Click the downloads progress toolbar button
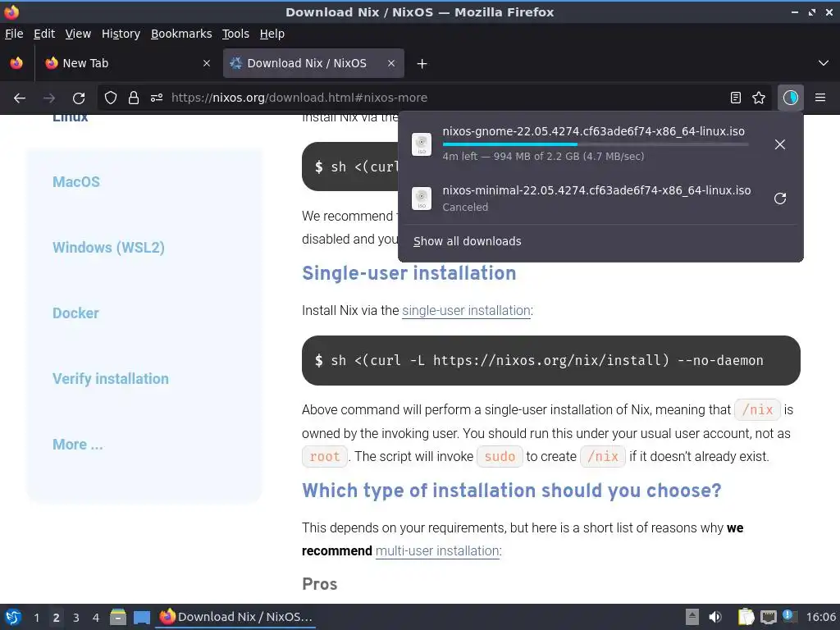The width and height of the screenshot is (840, 630). tap(791, 98)
